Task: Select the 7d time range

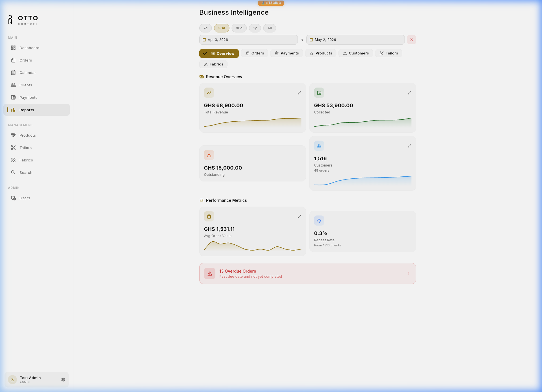Action: pos(206,28)
